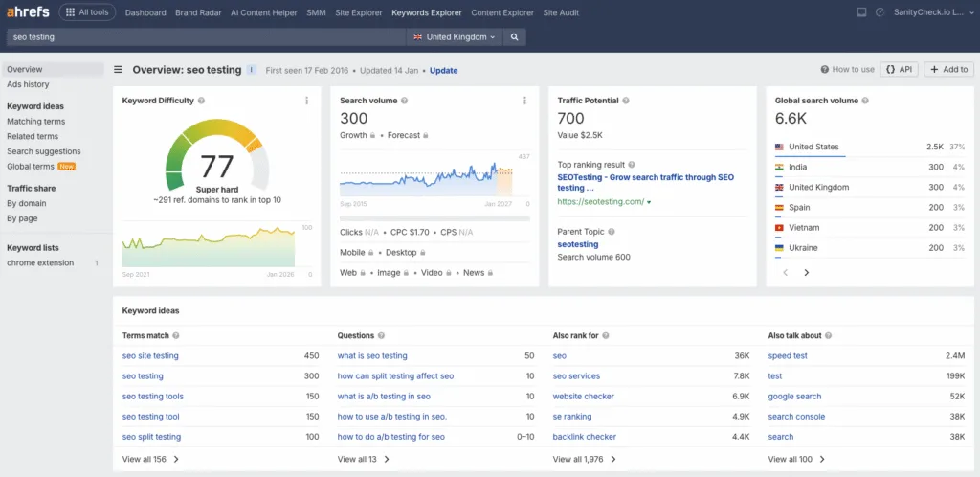
Task: Open the All tools menu
Action: click(87, 12)
